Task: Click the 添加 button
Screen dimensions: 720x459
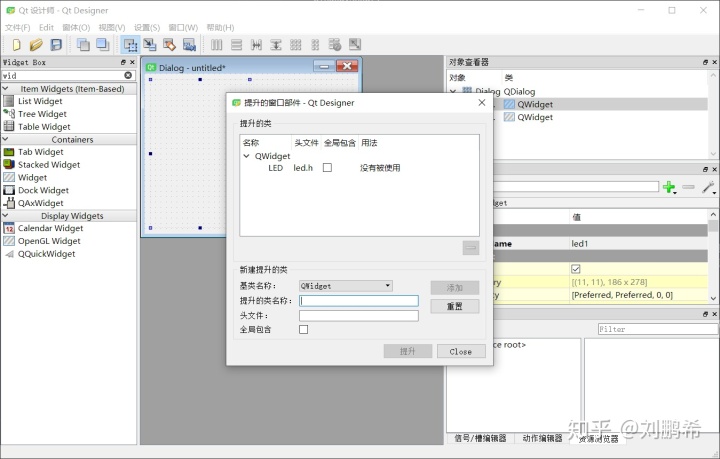Action: pyautogui.click(x=455, y=288)
